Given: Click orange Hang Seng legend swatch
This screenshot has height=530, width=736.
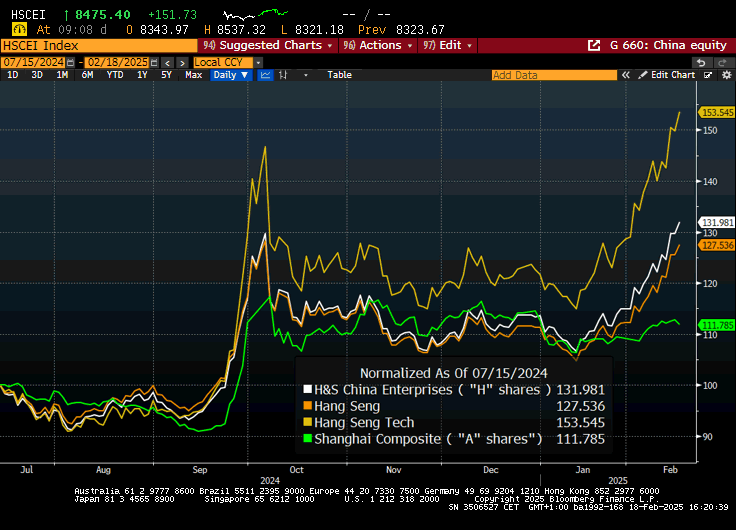Looking at the screenshot, I should [307, 406].
